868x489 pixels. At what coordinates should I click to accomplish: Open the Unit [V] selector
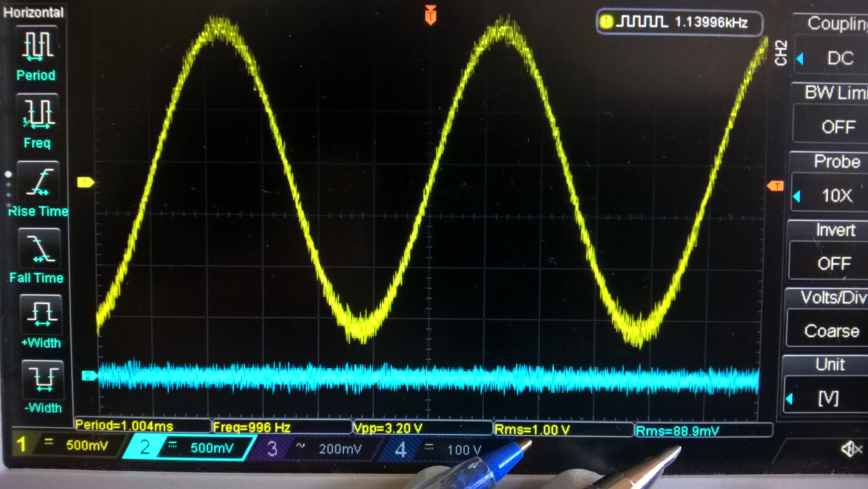825,398
